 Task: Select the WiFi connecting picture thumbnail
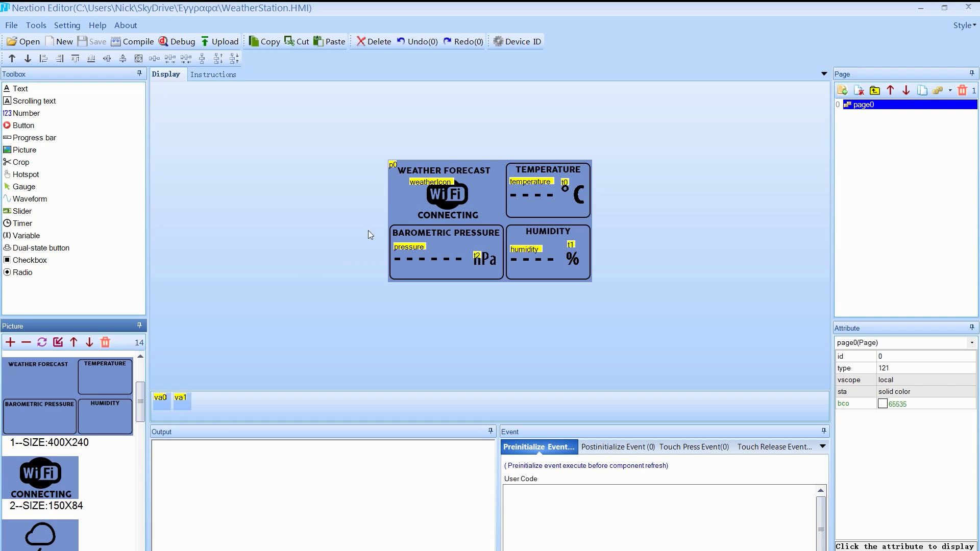[40, 478]
